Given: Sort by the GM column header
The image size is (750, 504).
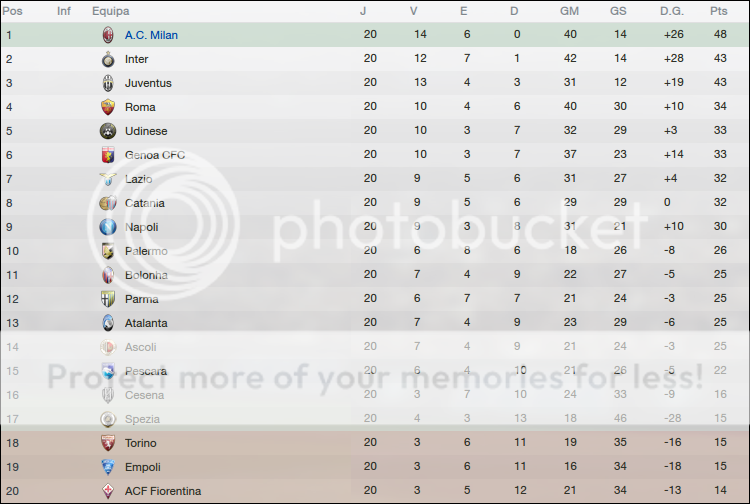Looking at the screenshot, I should tap(570, 11).
